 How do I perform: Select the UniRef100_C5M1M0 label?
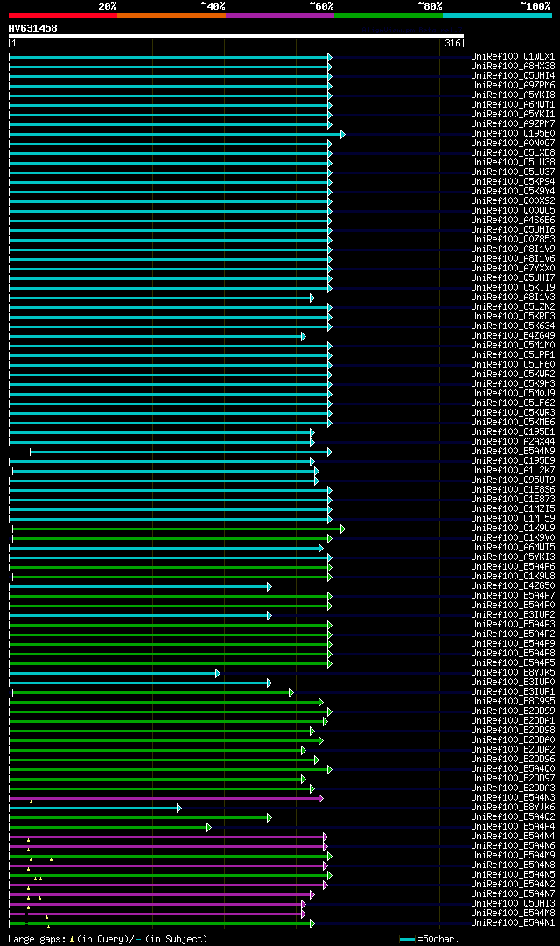pyautogui.click(x=513, y=346)
